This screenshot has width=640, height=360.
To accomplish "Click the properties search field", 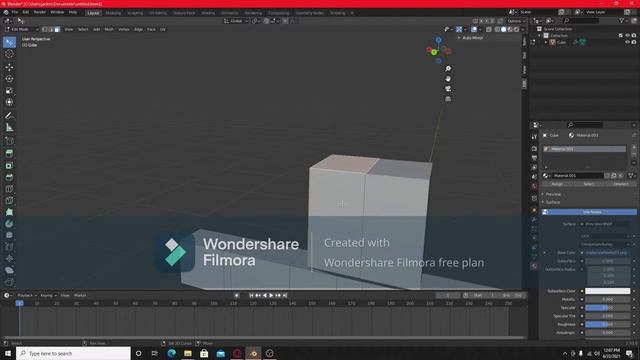I will [585, 125].
